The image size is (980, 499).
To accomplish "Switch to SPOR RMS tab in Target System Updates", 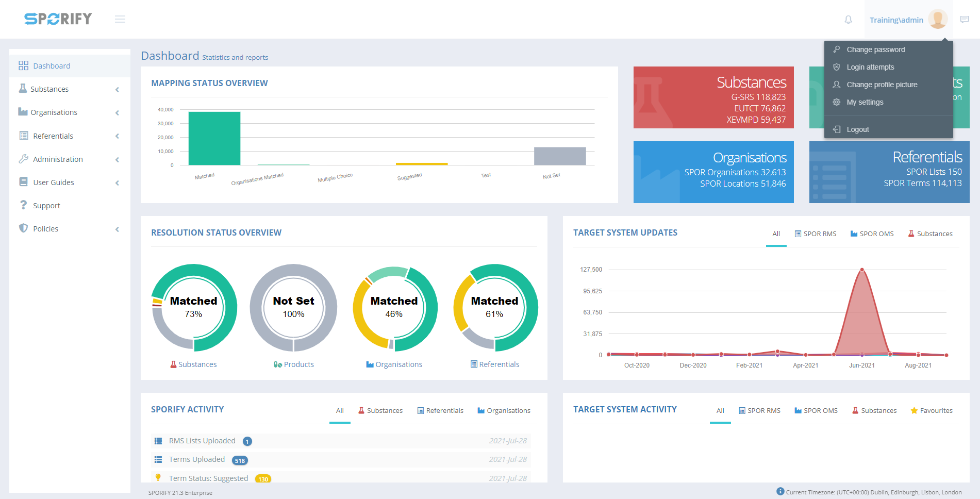I will [x=816, y=234].
